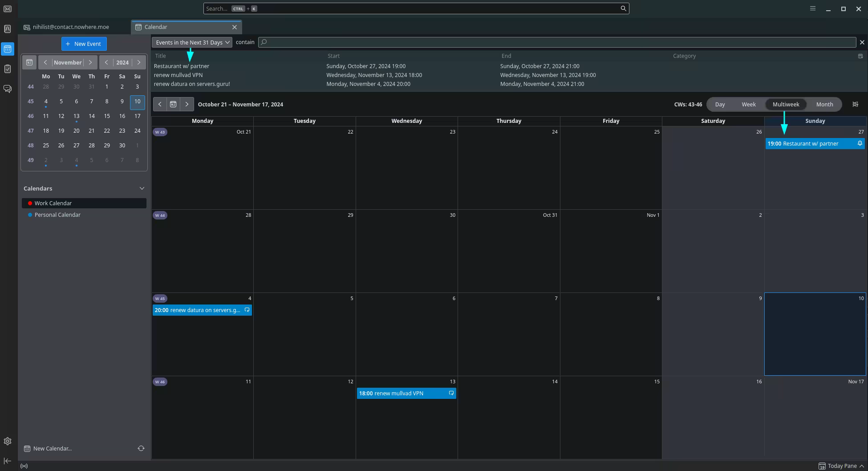Screen dimensions: 868x471
Task: Open the calendar view options icon
Action: [x=855, y=104]
